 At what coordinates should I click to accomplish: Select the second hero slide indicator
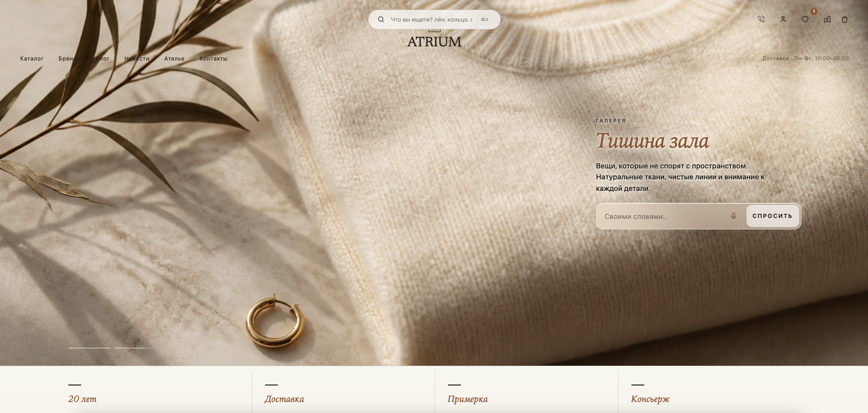coord(135,348)
